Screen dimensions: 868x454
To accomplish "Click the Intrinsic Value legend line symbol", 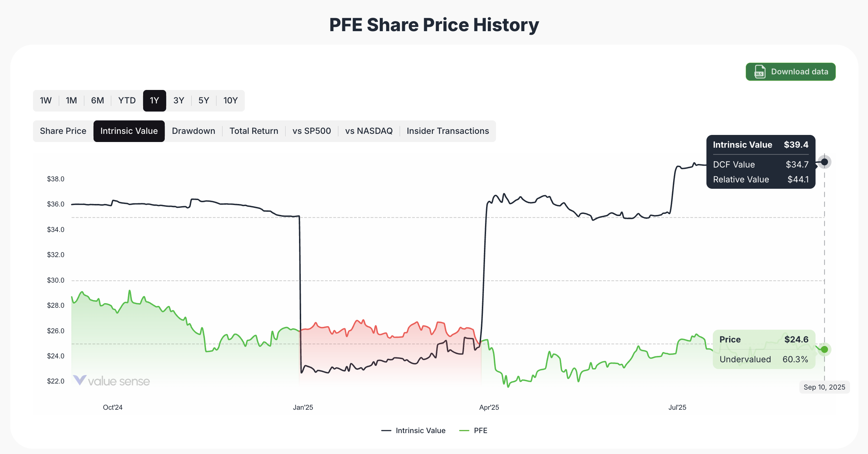I will [x=387, y=430].
